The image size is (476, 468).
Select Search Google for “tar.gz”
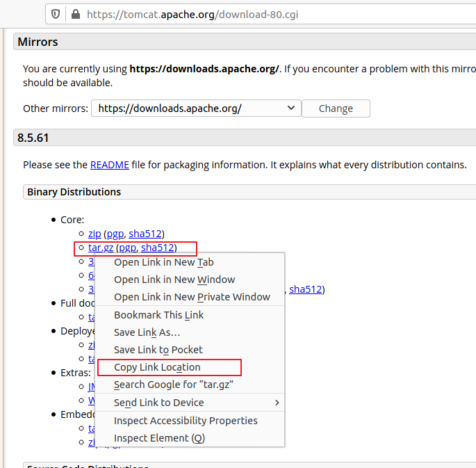[x=190, y=385]
